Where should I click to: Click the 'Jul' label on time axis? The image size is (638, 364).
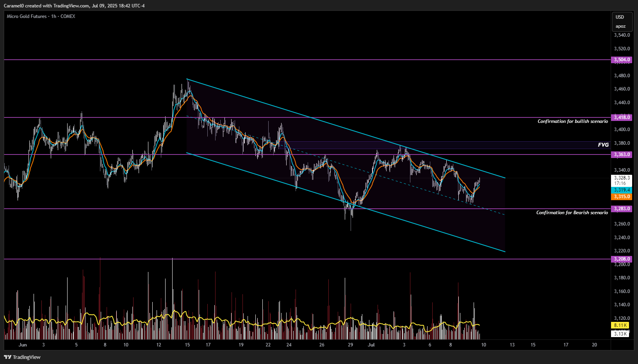pos(371,345)
